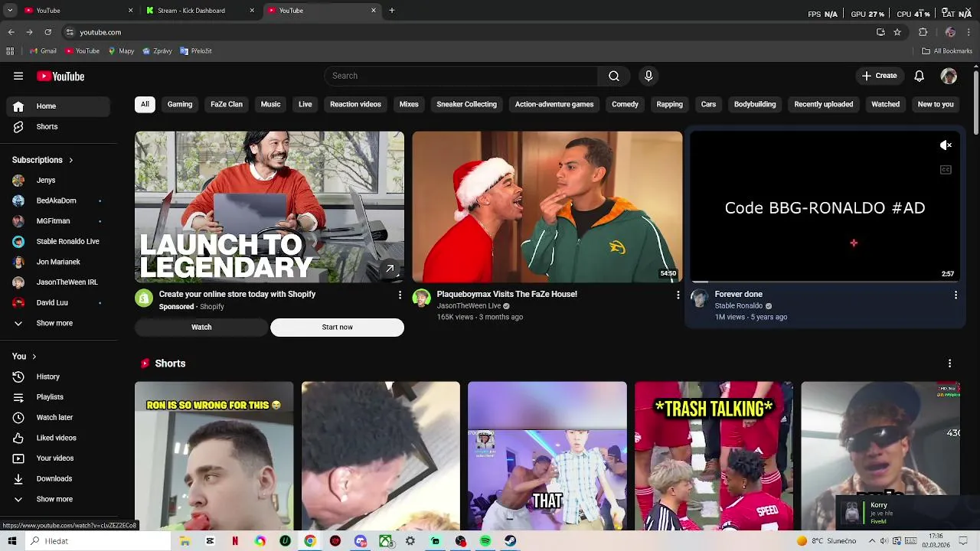The width and height of the screenshot is (980, 551).
Task: Open options menu for Shopify ad
Action: [x=400, y=295]
